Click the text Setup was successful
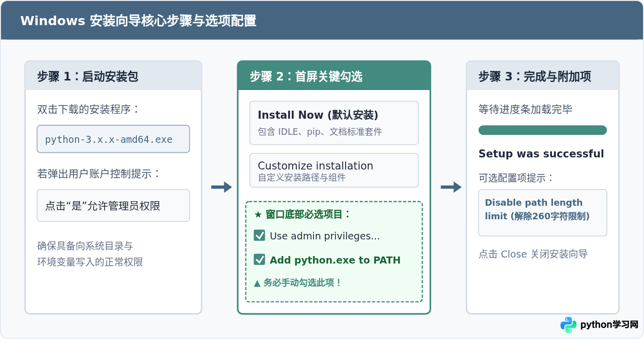Image resolution: width=644 pixels, height=339 pixels. coord(541,154)
